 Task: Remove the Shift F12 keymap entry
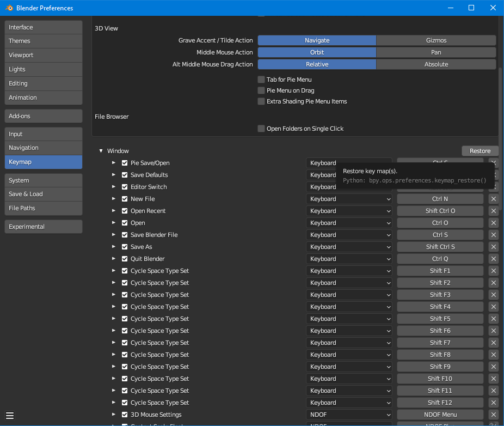494,403
